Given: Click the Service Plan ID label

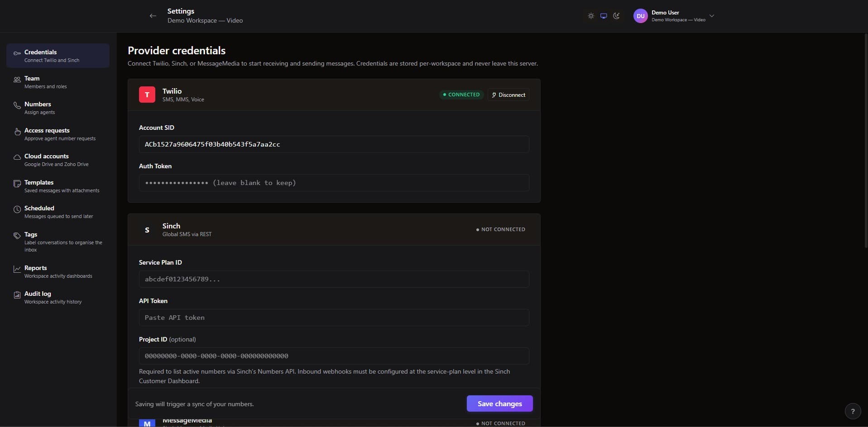Looking at the screenshot, I should tap(160, 262).
